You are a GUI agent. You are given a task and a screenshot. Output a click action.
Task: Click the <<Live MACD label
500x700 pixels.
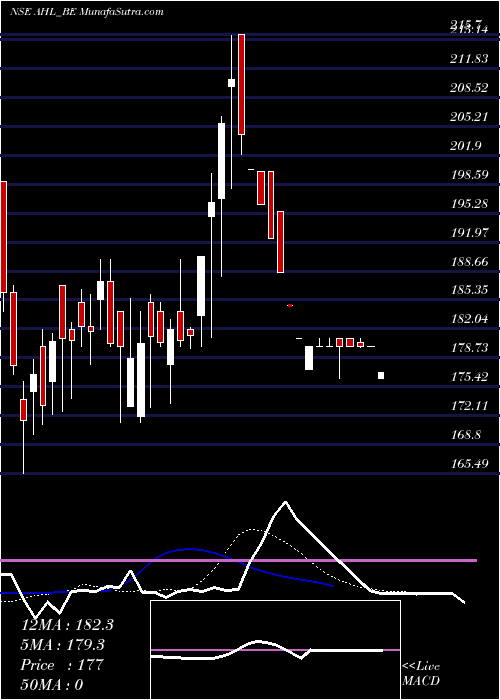(421, 674)
